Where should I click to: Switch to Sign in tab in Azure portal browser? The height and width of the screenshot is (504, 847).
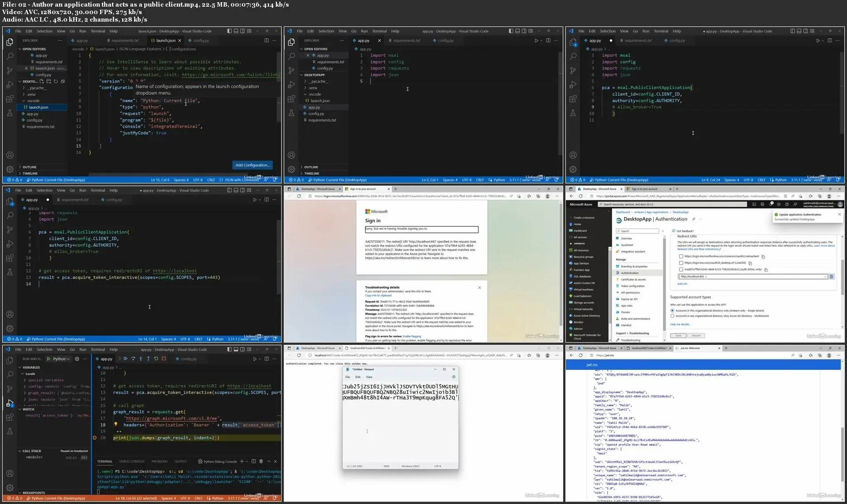click(649, 189)
